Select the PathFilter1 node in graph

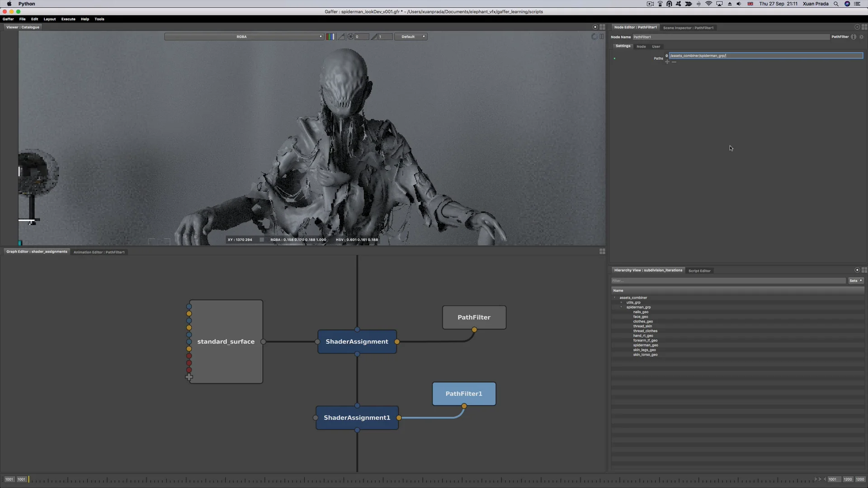click(464, 394)
